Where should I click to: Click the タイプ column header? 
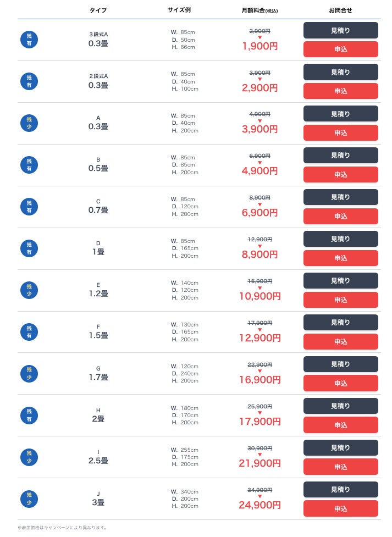tap(98, 10)
